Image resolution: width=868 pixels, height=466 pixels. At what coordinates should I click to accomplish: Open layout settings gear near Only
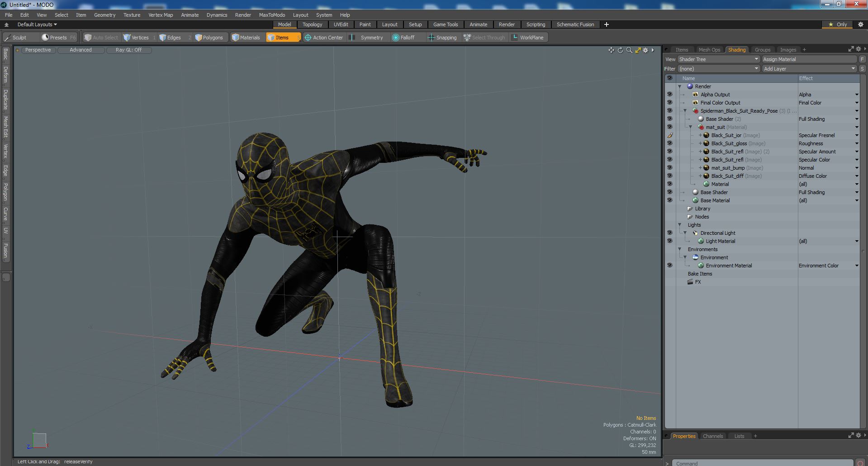pyautogui.click(x=860, y=24)
